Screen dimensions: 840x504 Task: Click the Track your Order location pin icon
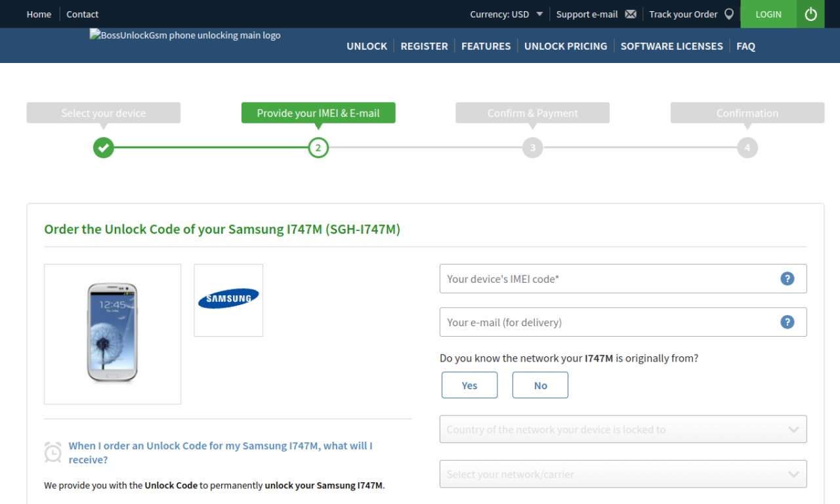(x=729, y=14)
